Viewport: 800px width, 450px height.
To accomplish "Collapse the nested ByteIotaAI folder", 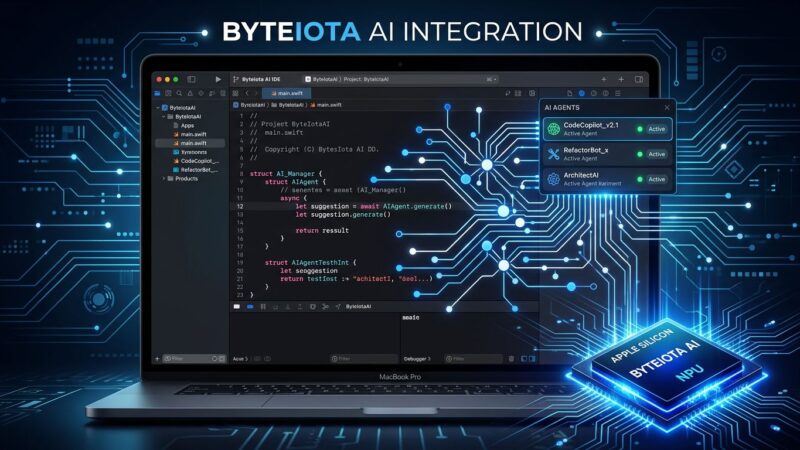I will coord(164,117).
